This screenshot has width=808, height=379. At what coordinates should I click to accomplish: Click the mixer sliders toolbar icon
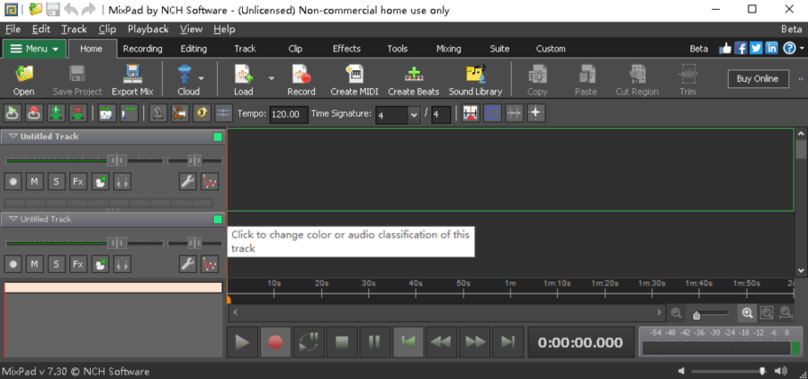pyautogui.click(x=223, y=113)
